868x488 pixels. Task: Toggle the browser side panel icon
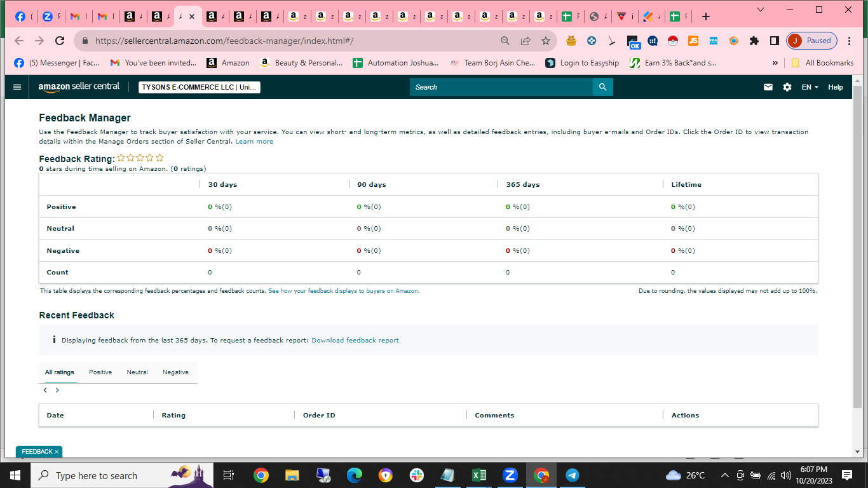pos(775,41)
